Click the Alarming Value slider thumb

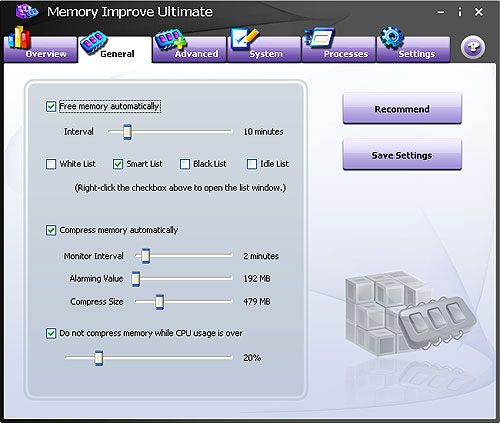point(136,279)
